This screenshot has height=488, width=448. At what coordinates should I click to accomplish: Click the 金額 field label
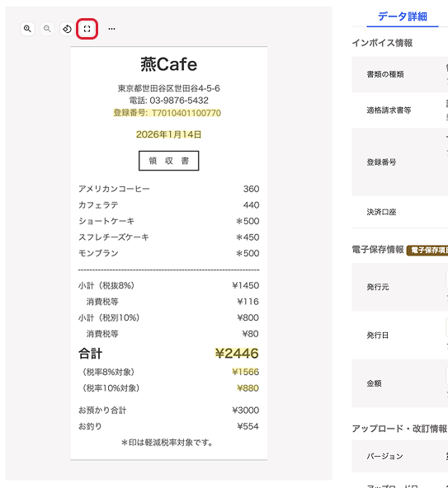(375, 383)
